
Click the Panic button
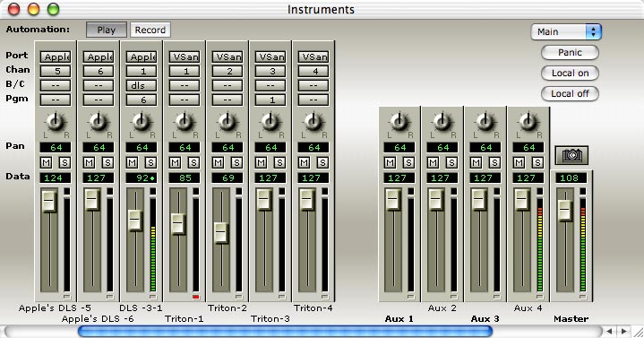point(570,52)
